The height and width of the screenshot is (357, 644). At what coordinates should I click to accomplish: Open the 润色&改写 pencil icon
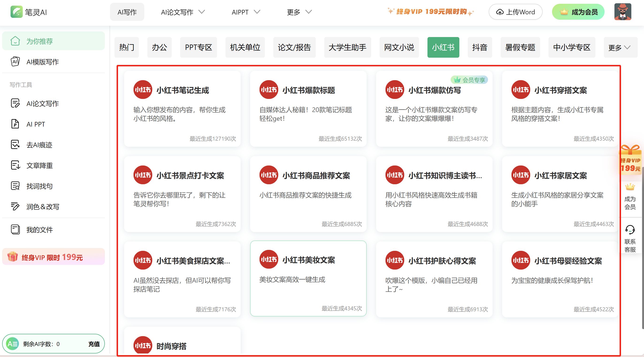15,206
